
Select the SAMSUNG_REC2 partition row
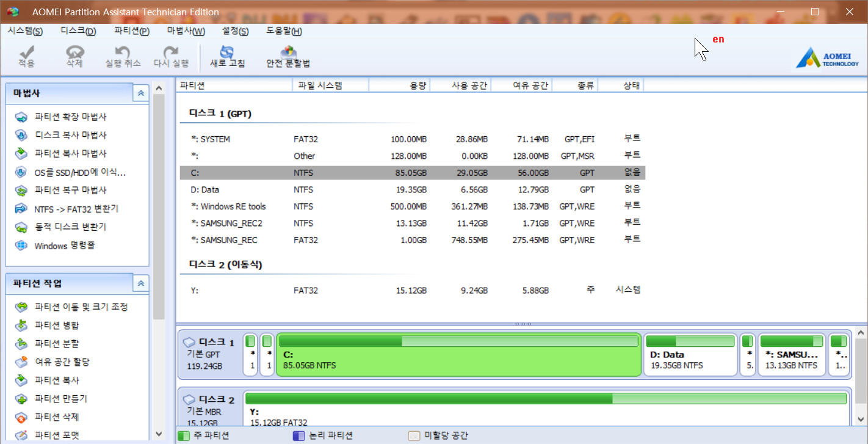tap(412, 224)
